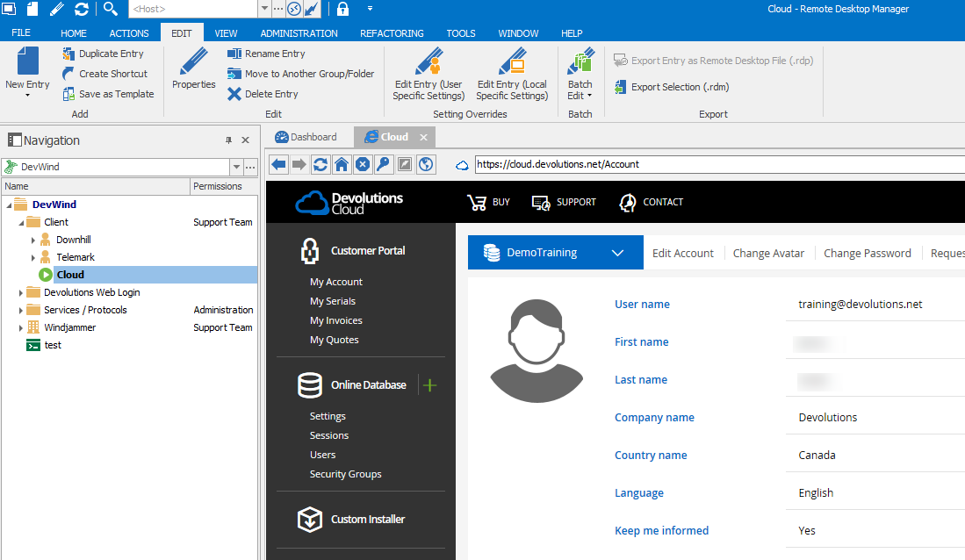Expand the Downhill tree entry
This screenshot has height=560, width=965.
[x=33, y=240]
